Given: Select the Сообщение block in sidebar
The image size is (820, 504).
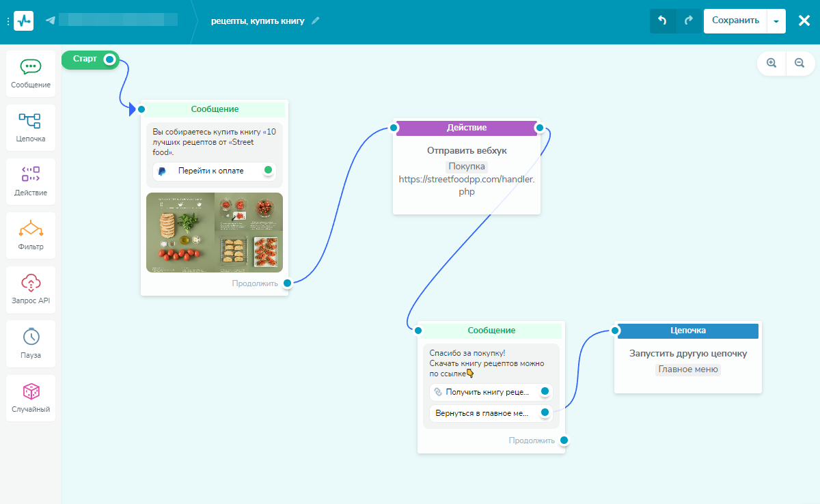Looking at the screenshot, I should coord(31,74).
